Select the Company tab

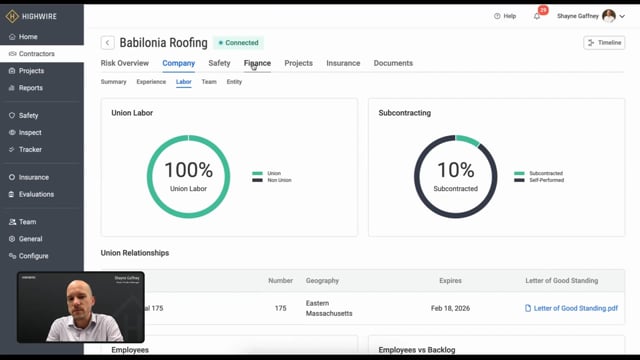178,63
